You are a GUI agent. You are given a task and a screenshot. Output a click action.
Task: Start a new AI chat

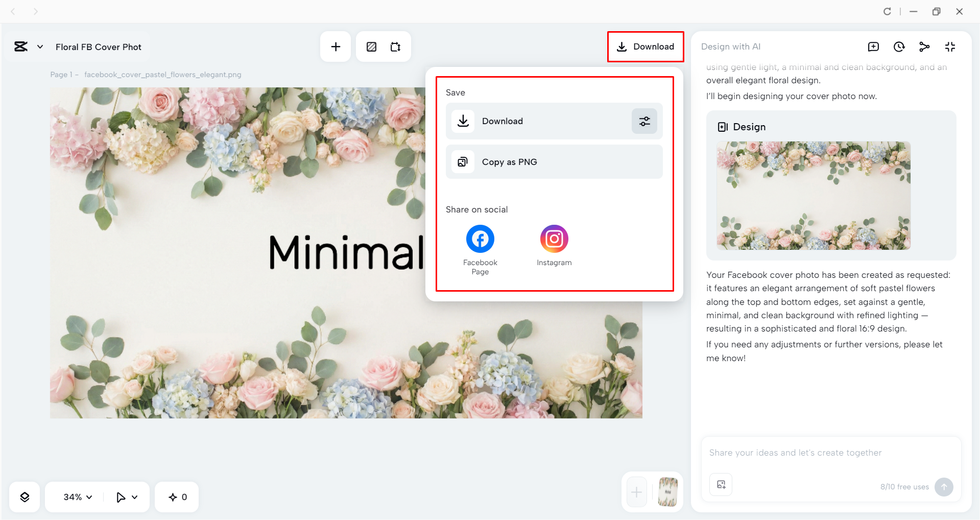click(873, 47)
